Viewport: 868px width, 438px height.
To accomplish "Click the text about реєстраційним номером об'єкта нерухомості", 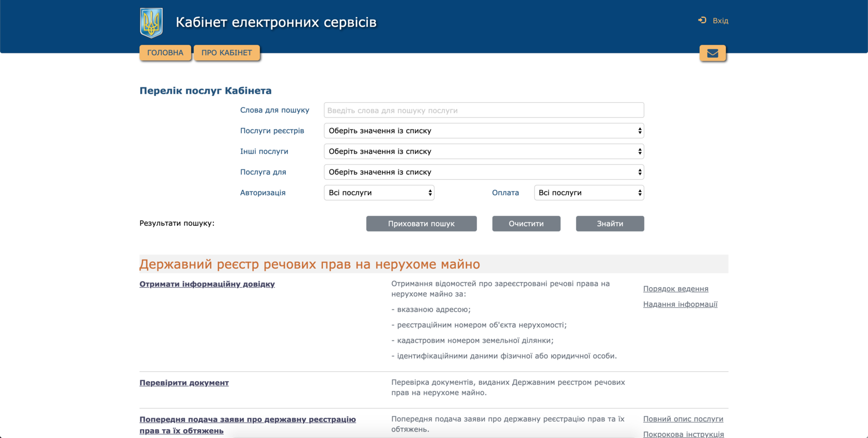I will click(479, 325).
